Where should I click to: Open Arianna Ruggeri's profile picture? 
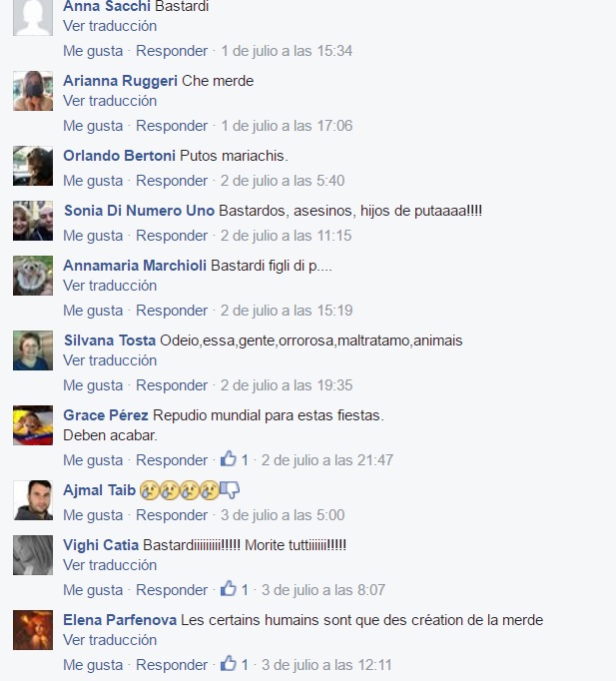33,91
